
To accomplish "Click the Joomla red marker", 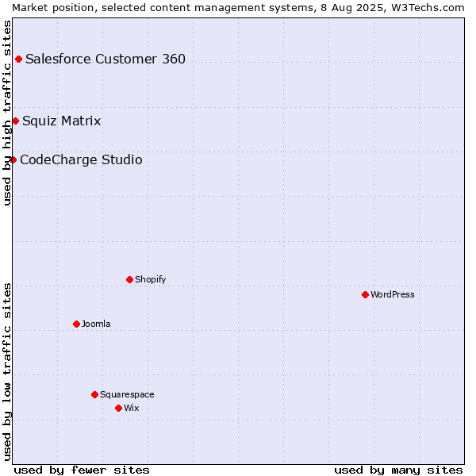I will tap(76, 324).
